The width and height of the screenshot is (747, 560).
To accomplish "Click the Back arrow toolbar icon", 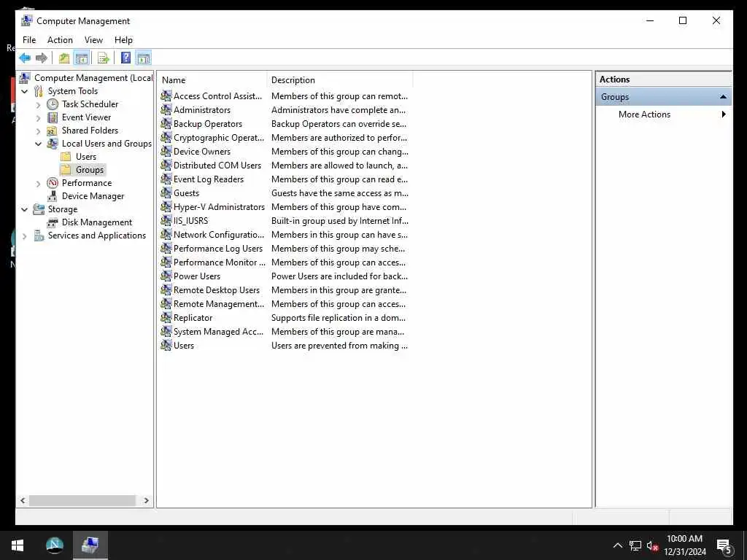I will point(25,58).
